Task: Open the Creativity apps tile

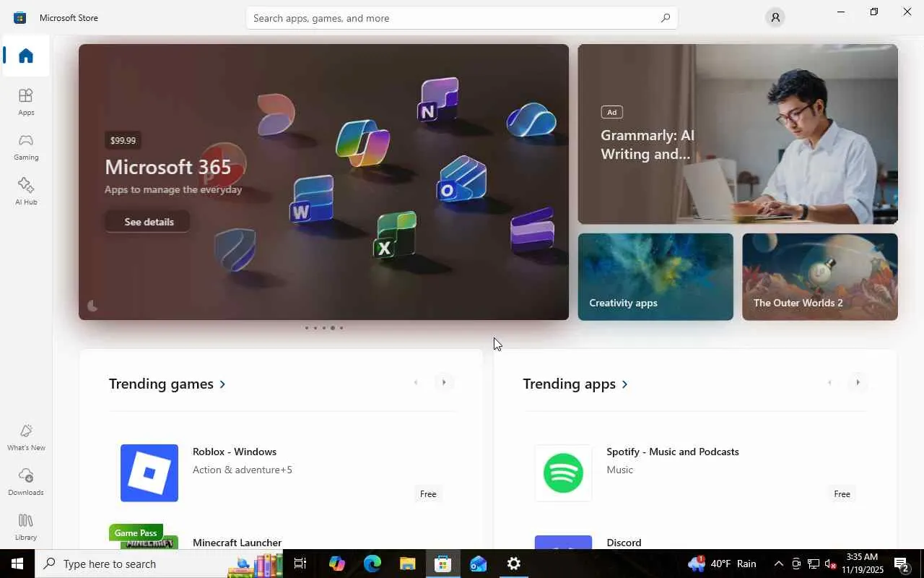Action: click(655, 277)
